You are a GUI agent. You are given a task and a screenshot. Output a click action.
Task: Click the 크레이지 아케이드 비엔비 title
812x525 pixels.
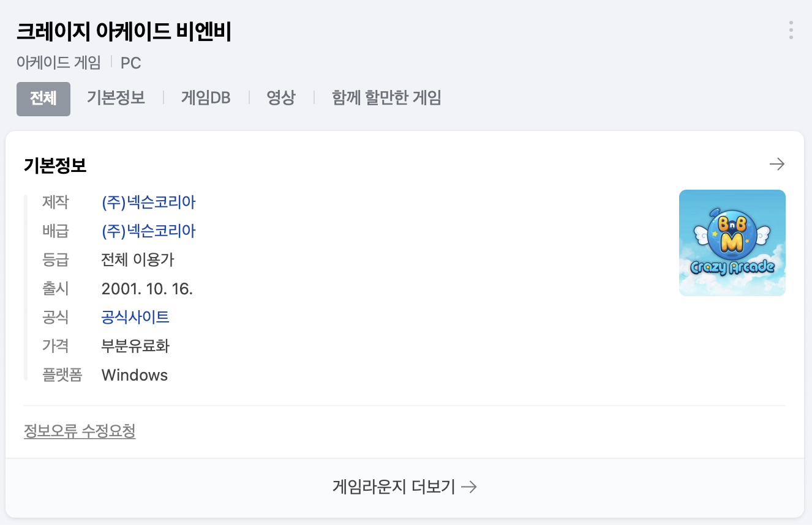124,32
